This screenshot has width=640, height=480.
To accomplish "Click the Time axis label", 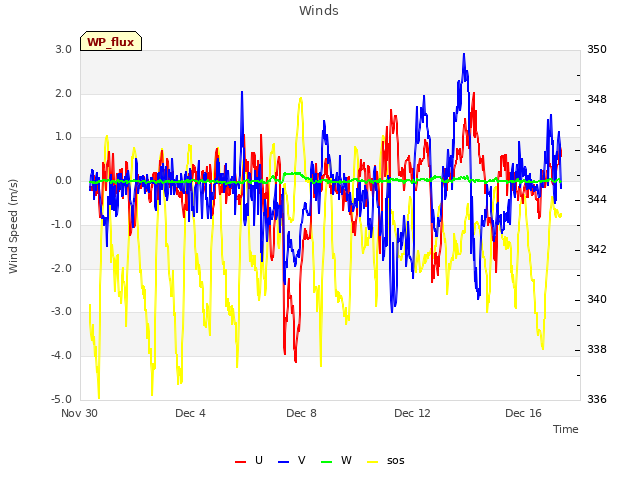I will pyautogui.click(x=566, y=429).
